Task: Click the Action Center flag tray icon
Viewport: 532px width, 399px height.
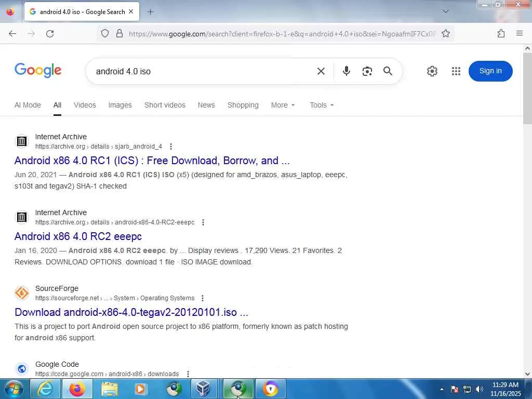Action: point(455,389)
